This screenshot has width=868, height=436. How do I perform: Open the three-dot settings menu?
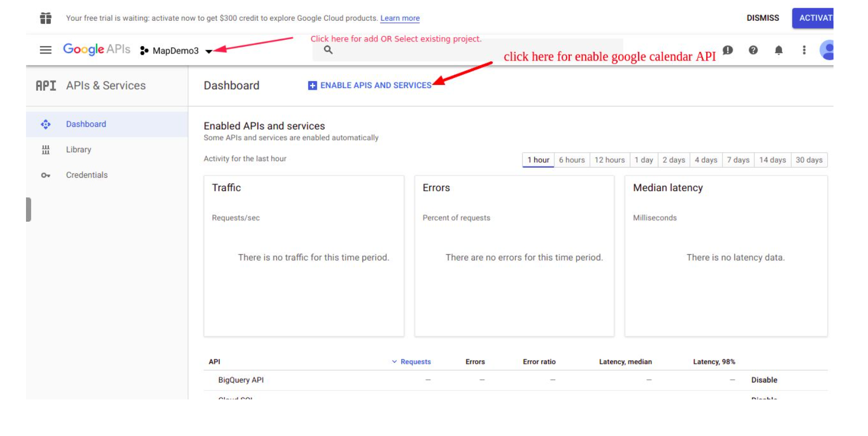pyautogui.click(x=804, y=50)
